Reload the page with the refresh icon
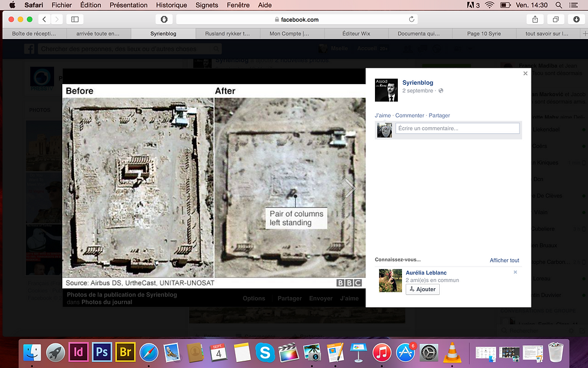 coord(412,19)
